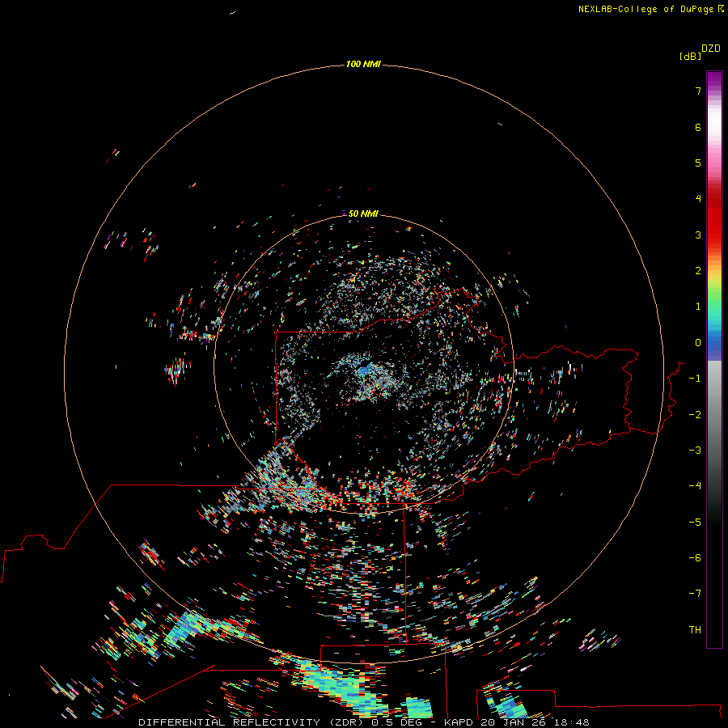Click legend value -5 on color scale

coord(695,523)
